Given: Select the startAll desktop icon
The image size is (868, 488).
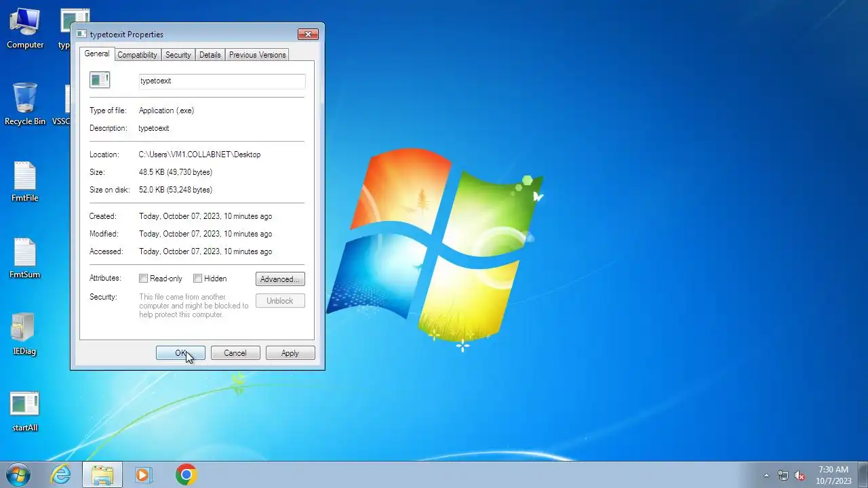Looking at the screenshot, I should (25, 411).
